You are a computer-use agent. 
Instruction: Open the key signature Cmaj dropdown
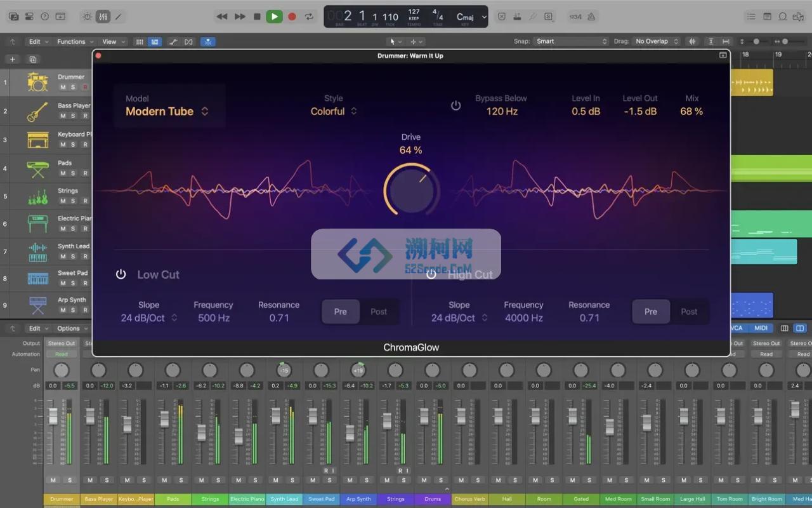point(471,17)
